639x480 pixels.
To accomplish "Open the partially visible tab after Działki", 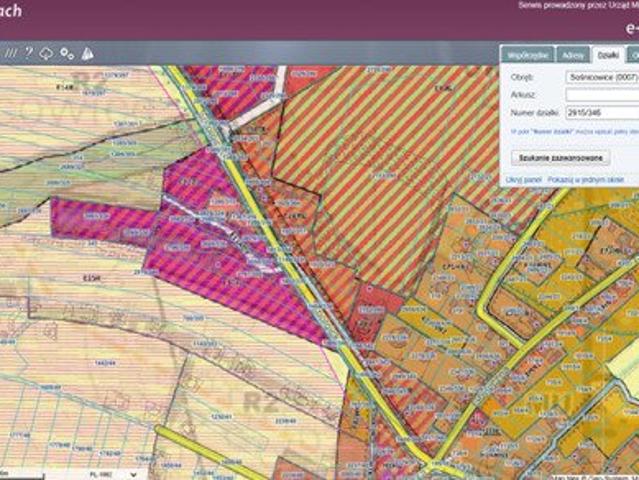I will (x=633, y=54).
